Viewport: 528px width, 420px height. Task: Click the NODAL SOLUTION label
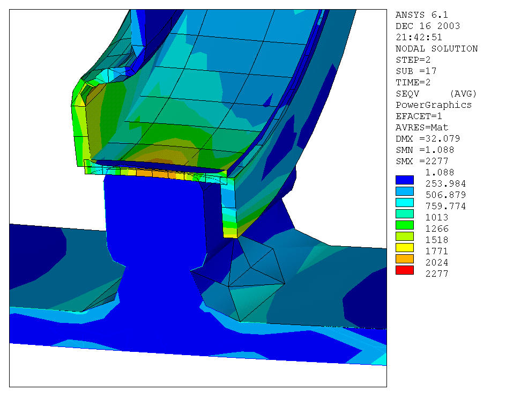click(x=436, y=48)
